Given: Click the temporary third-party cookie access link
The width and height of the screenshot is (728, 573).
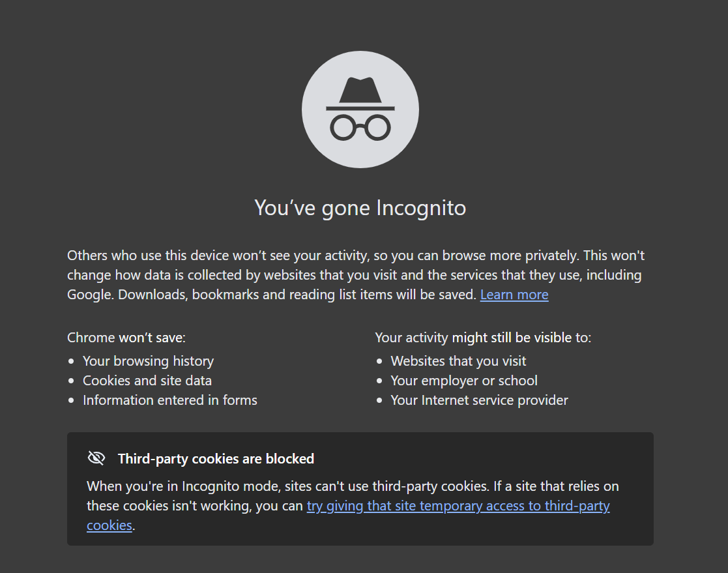Looking at the screenshot, I should (x=458, y=506).
